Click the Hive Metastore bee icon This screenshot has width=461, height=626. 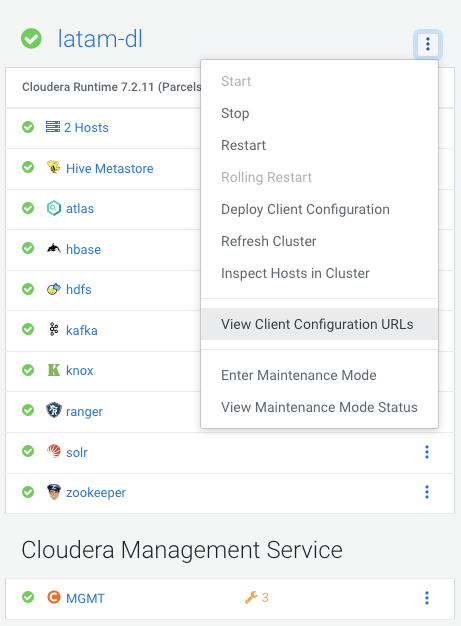click(53, 167)
